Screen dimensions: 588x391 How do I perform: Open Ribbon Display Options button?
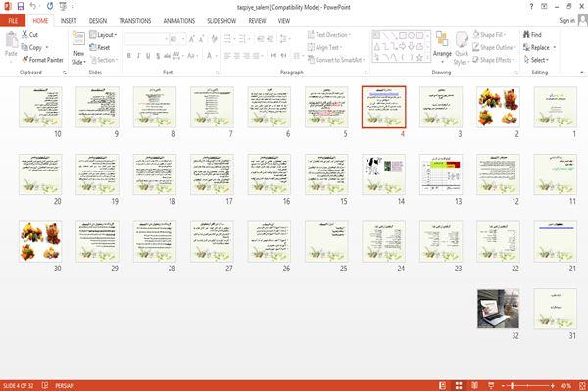pos(544,7)
